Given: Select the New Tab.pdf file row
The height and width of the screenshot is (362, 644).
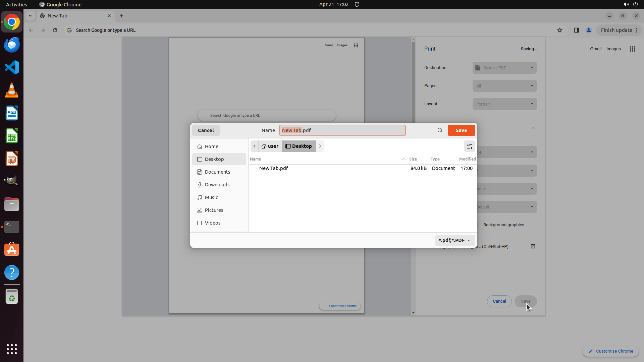Looking at the screenshot, I should (273, 168).
